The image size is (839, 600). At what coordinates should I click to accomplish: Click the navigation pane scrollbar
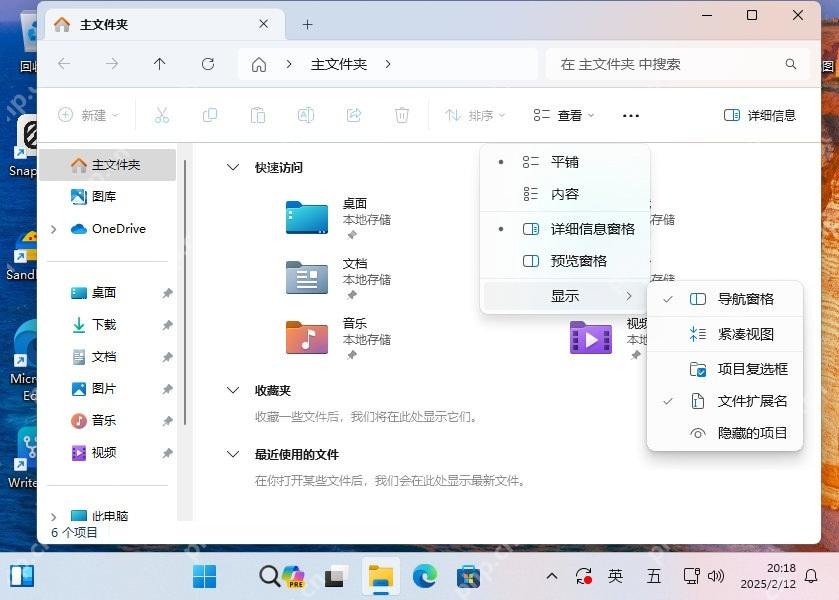pos(185,292)
